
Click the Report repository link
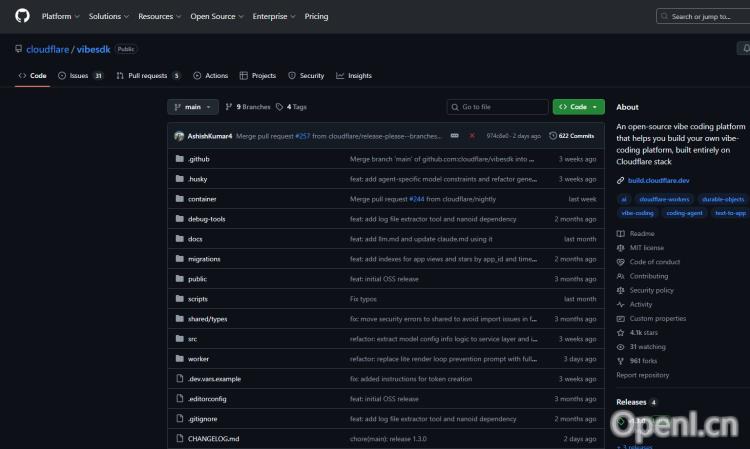pyautogui.click(x=642, y=375)
